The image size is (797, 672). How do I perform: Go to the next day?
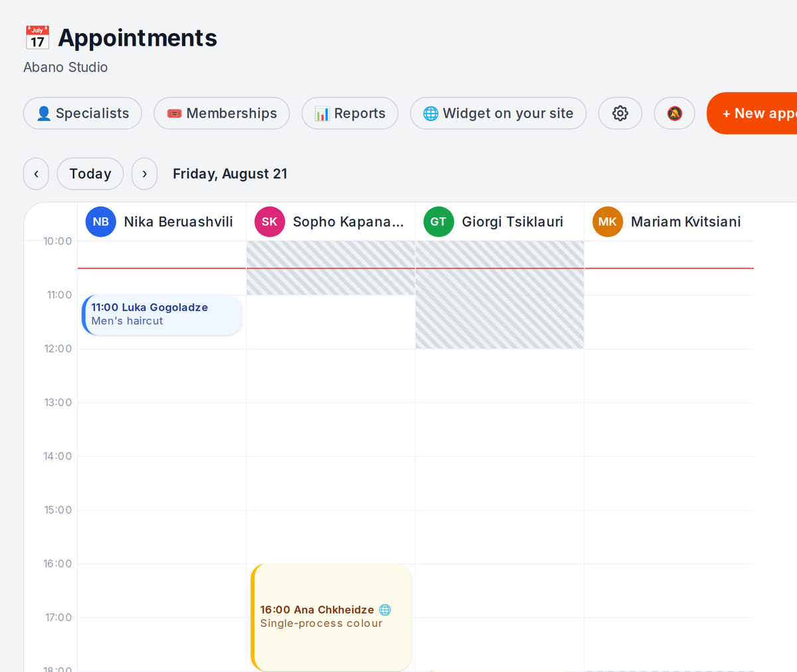tap(144, 174)
